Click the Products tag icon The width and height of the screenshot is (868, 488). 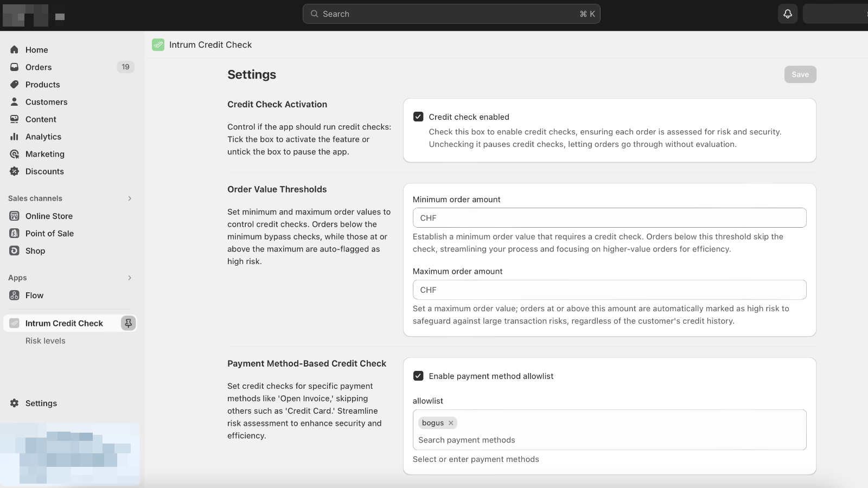pos(15,85)
